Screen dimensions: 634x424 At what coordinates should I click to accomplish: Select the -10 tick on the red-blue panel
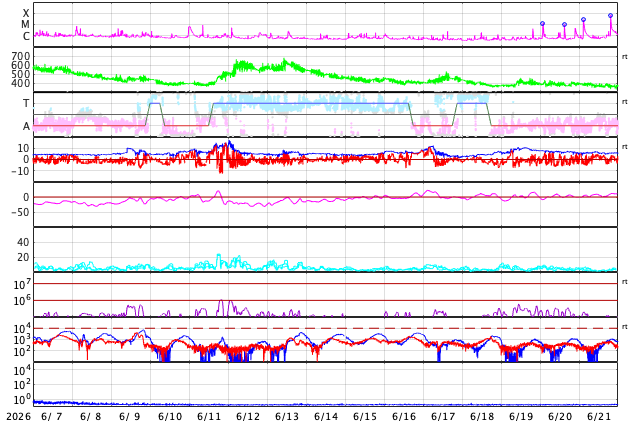pos(21,171)
